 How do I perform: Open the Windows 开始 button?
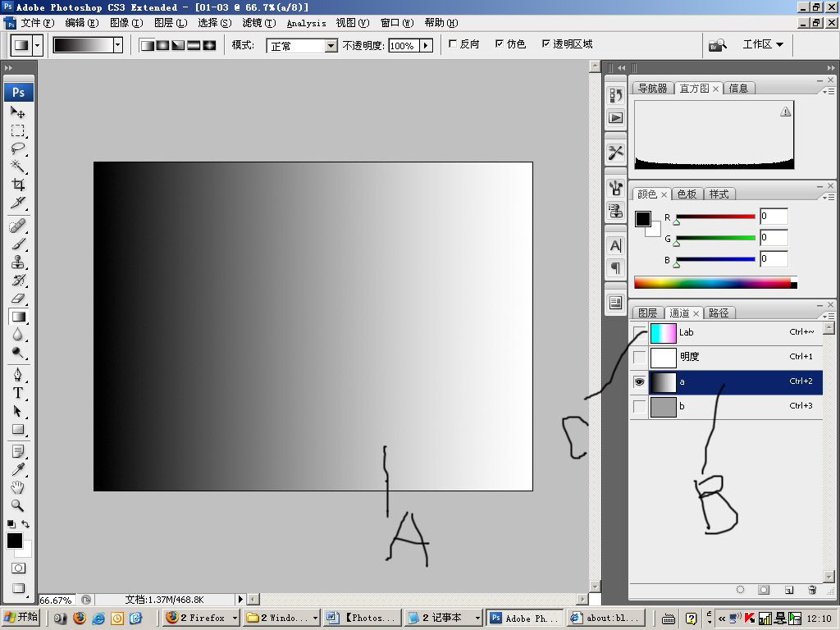(21, 617)
